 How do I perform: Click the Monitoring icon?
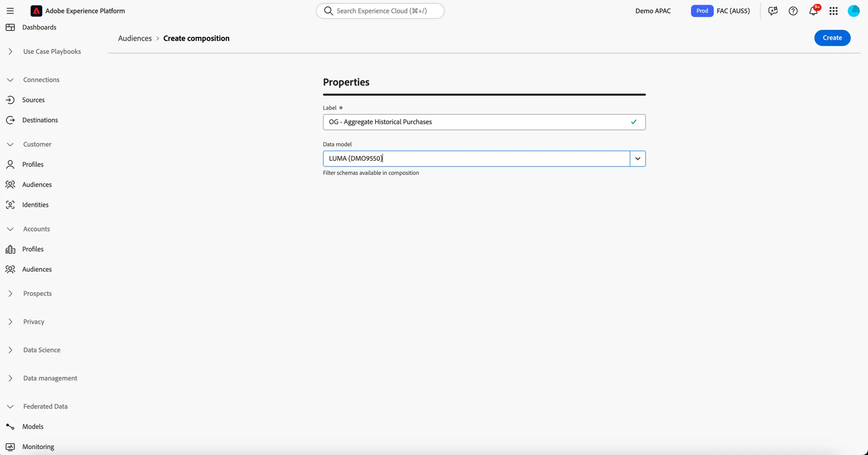tap(10, 447)
